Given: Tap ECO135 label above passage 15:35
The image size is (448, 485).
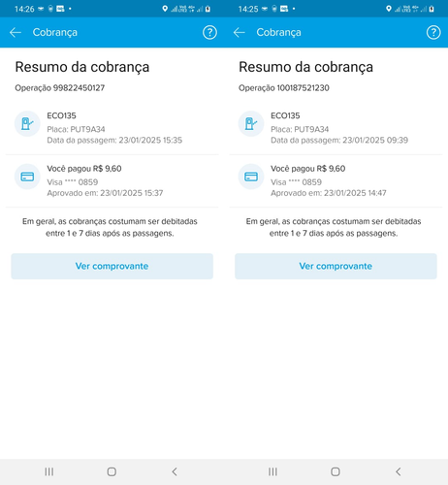Looking at the screenshot, I should click(x=61, y=115).
